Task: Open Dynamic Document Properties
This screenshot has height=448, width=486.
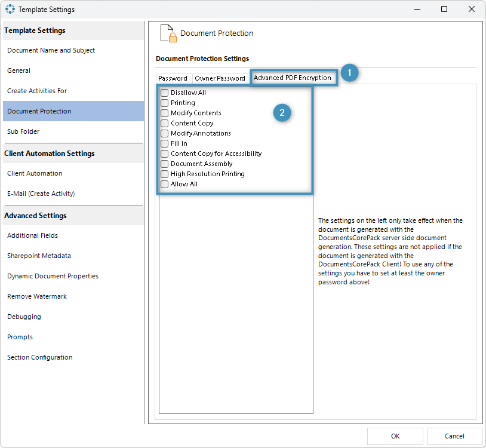Action: [x=73, y=276]
